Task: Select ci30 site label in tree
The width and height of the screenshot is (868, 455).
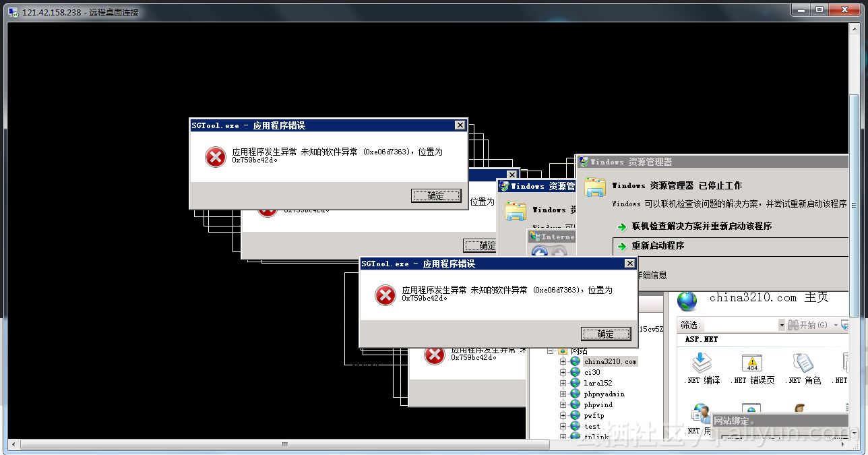Action: (592, 372)
